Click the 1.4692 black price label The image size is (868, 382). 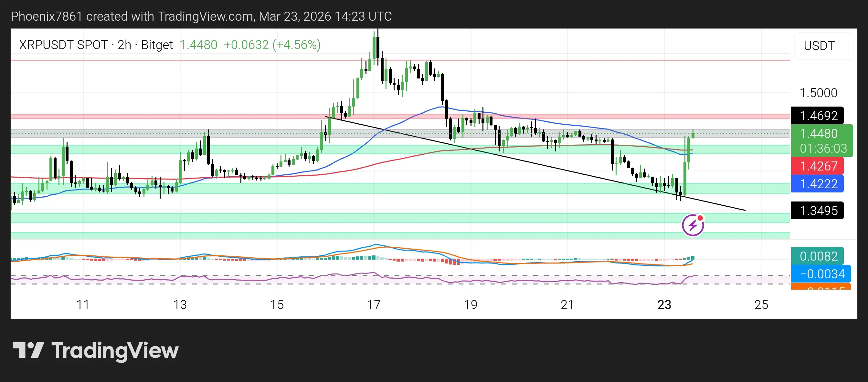tap(818, 116)
